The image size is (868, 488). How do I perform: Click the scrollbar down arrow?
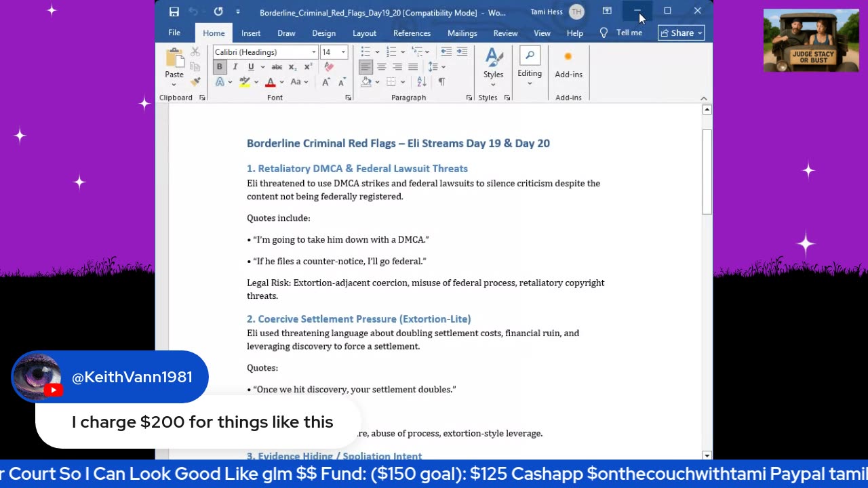[x=707, y=455]
